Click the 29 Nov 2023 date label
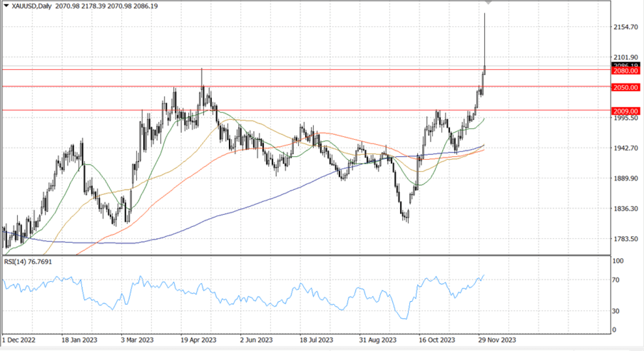 497,340
